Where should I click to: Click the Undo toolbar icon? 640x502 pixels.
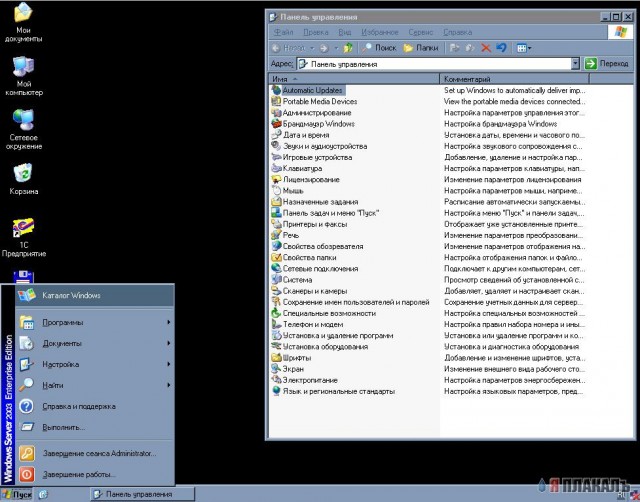(x=502, y=48)
